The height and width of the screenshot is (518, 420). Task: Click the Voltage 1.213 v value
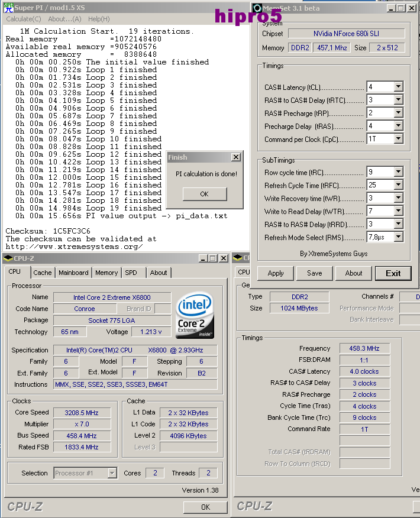pos(151,332)
